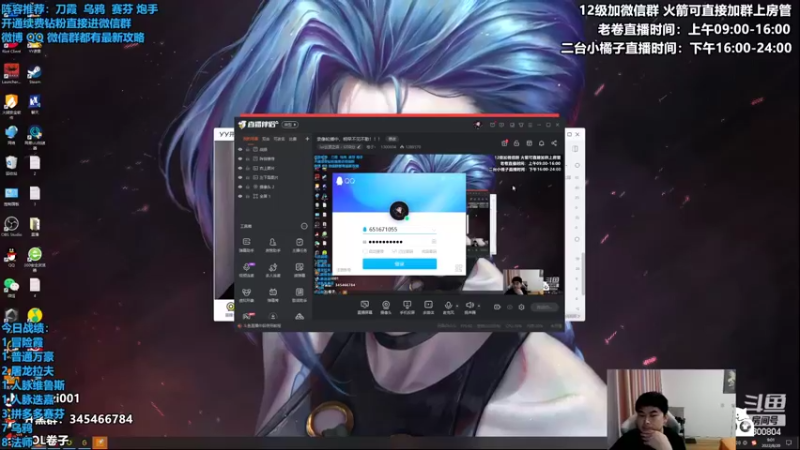The width and height of the screenshot is (800, 450).
Task: Click the start live button at bottom right
Action: pyautogui.click(x=544, y=307)
